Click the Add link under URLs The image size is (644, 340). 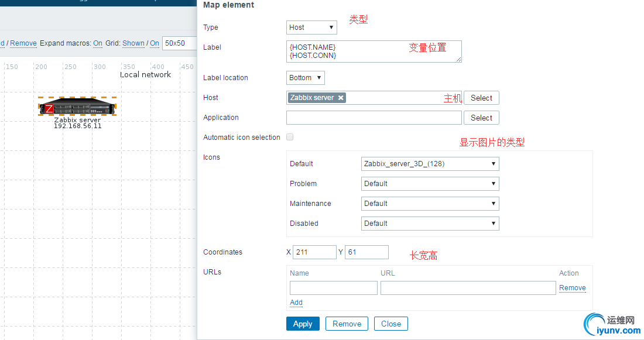[x=296, y=303]
